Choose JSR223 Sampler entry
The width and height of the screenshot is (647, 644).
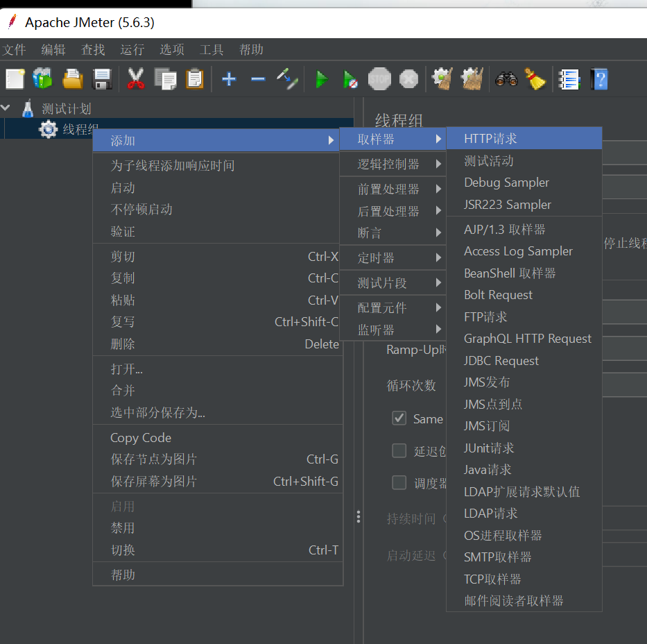[524, 204]
